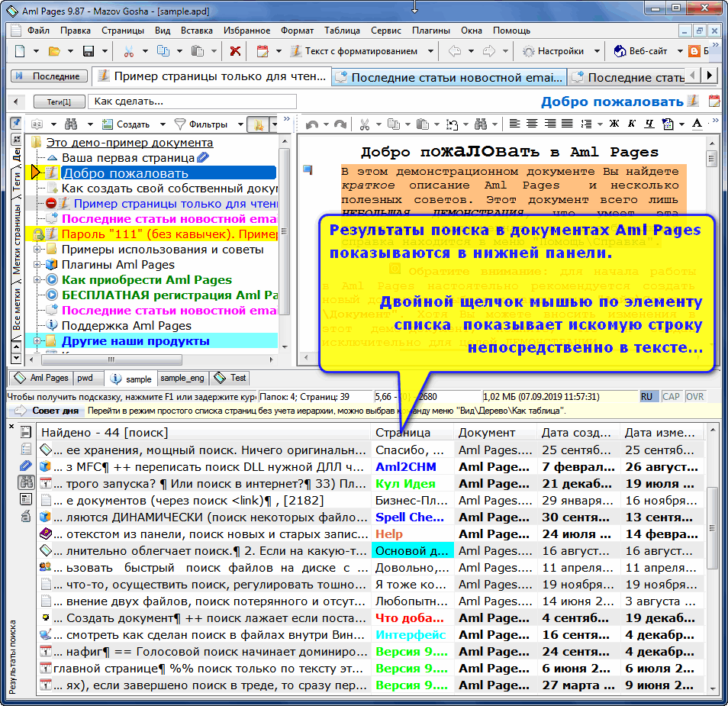Toggle the OVR overwrite mode indicator

click(694, 397)
